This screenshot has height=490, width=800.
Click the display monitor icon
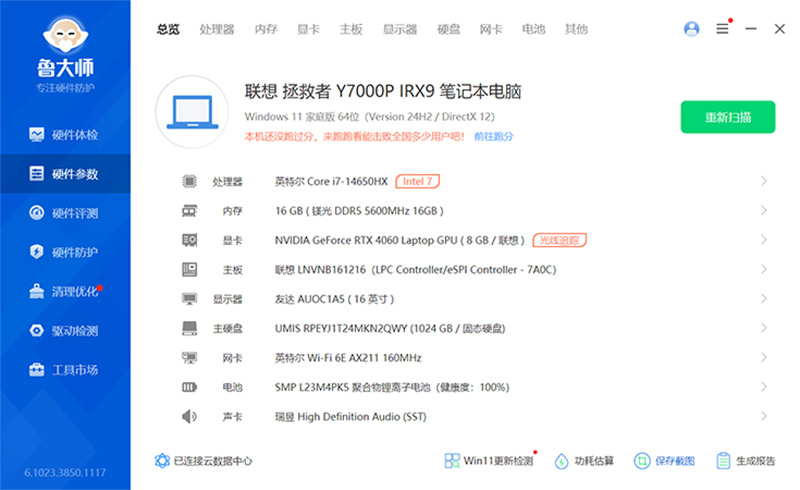tap(189, 299)
